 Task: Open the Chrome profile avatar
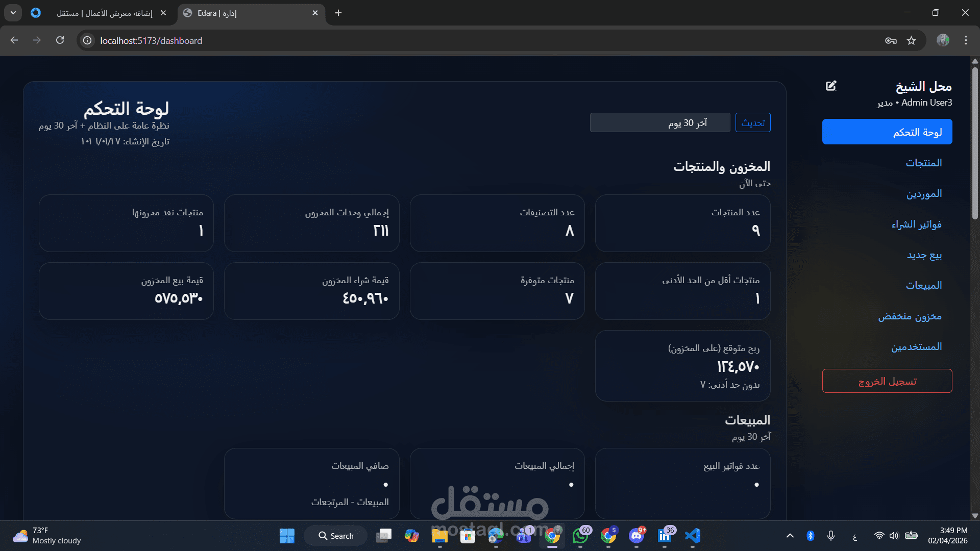click(943, 40)
